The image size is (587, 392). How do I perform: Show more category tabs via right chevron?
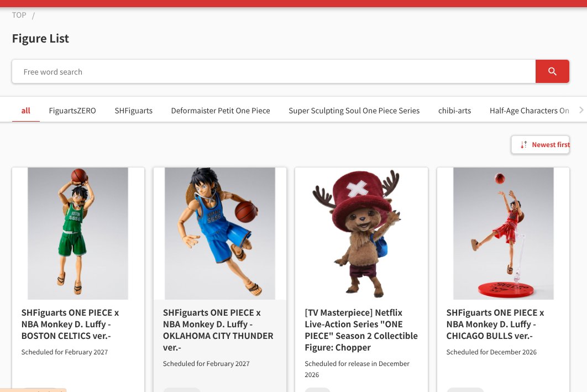581,109
